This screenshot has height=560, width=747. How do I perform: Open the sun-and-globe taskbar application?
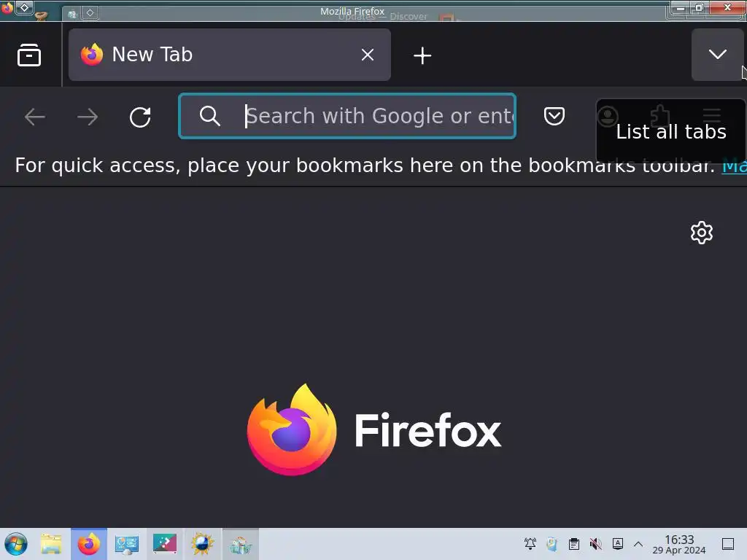click(x=203, y=544)
